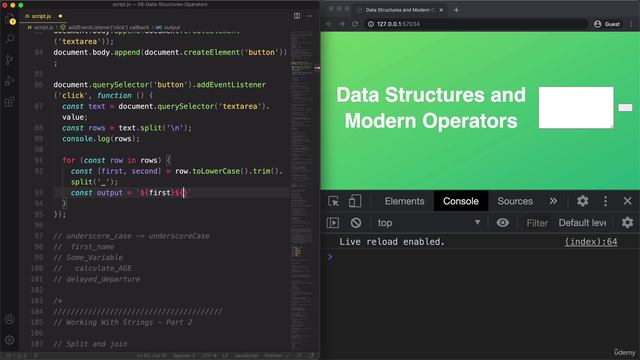Open Source Control view in VS Code
The height and width of the screenshot is (360, 640).
[10, 60]
